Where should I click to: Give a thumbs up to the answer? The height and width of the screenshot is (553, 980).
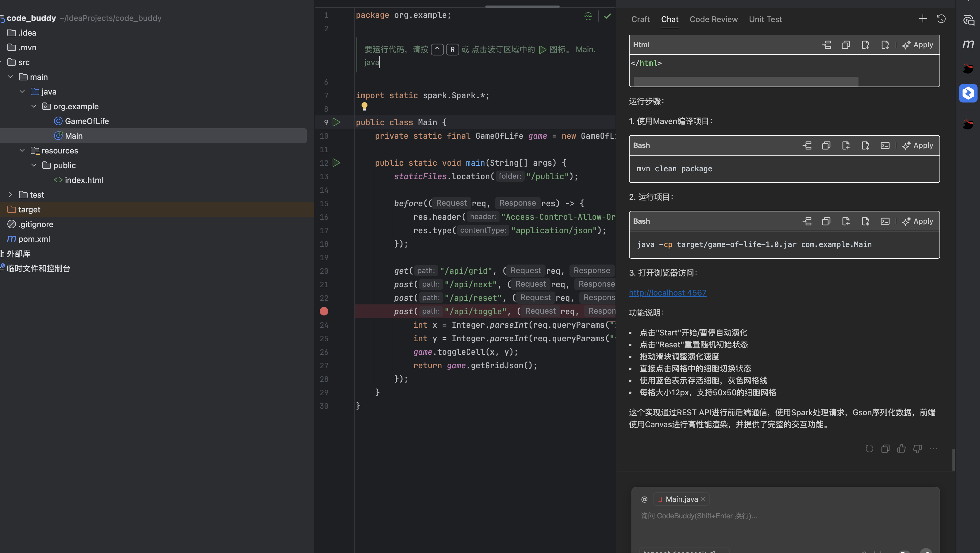tap(901, 449)
